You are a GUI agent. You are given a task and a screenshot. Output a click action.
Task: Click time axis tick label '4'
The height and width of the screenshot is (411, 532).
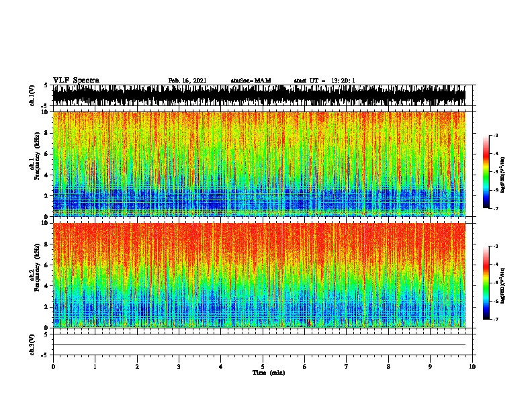point(221,366)
